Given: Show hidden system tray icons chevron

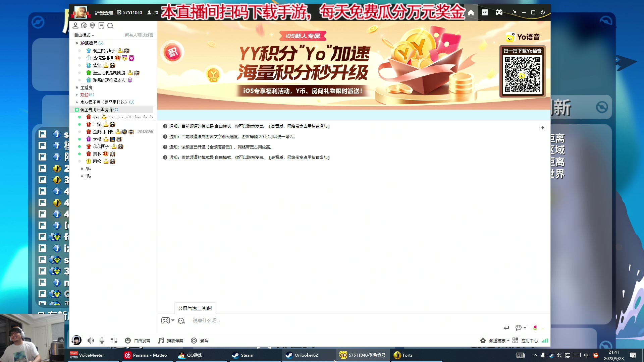Looking at the screenshot, I should point(535,355).
